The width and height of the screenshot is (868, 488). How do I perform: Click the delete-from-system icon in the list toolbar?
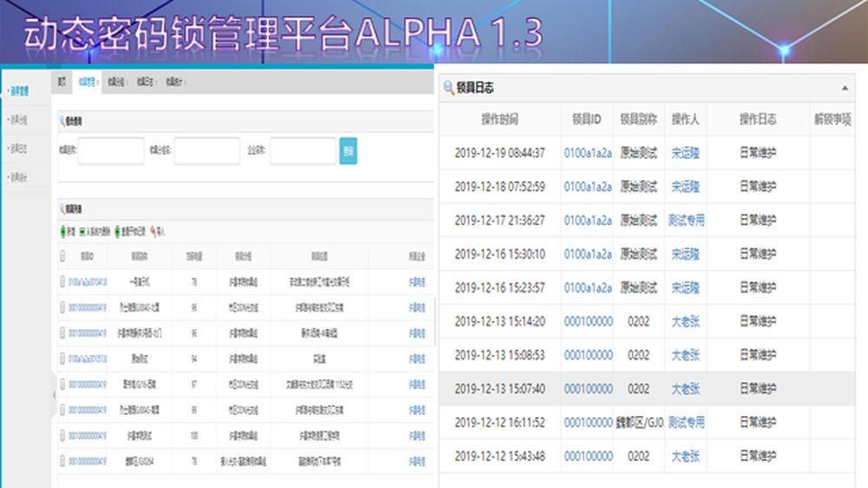click(82, 232)
